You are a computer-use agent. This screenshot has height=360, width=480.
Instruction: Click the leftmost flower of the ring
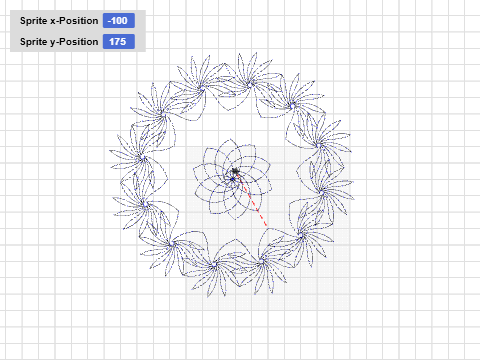[142, 157]
